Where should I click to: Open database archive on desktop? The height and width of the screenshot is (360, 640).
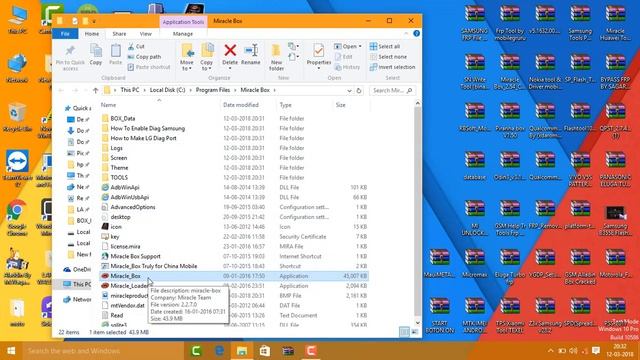(x=474, y=166)
